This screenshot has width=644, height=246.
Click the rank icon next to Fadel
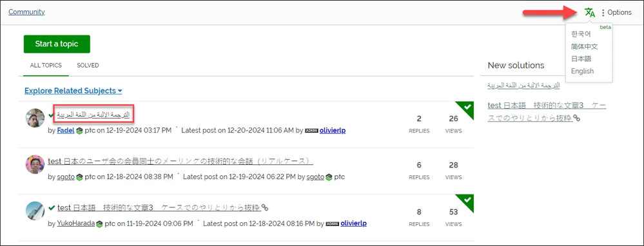point(79,131)
